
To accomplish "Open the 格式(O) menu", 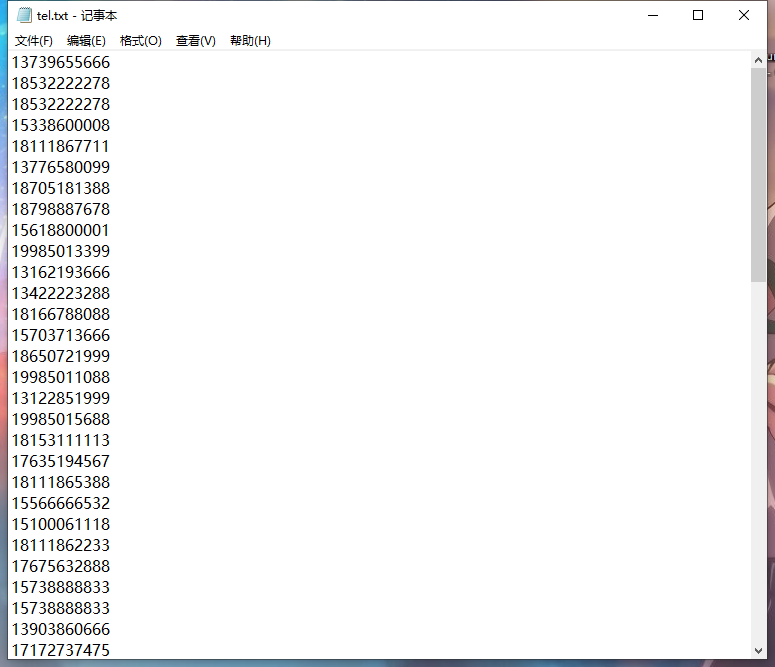I will coord(141,41).
